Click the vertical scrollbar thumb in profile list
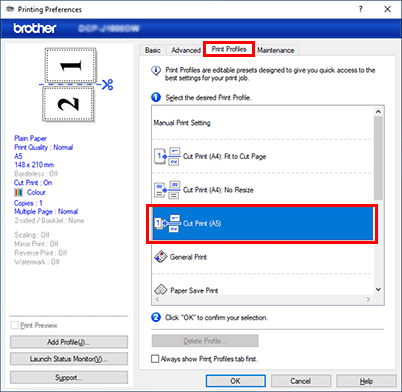Viewport: 402px width, 392px height. click(x=378, y=158)
